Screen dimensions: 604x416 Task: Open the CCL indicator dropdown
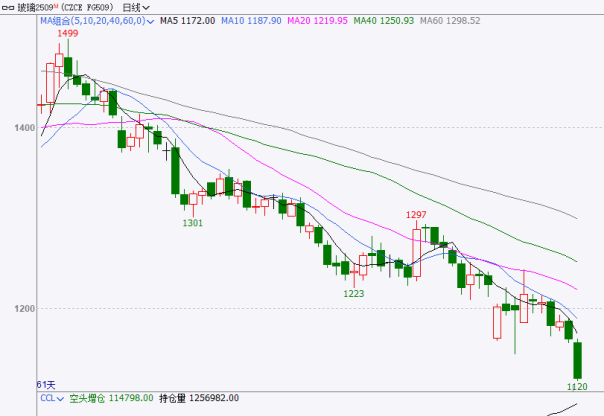click(52, 398)
